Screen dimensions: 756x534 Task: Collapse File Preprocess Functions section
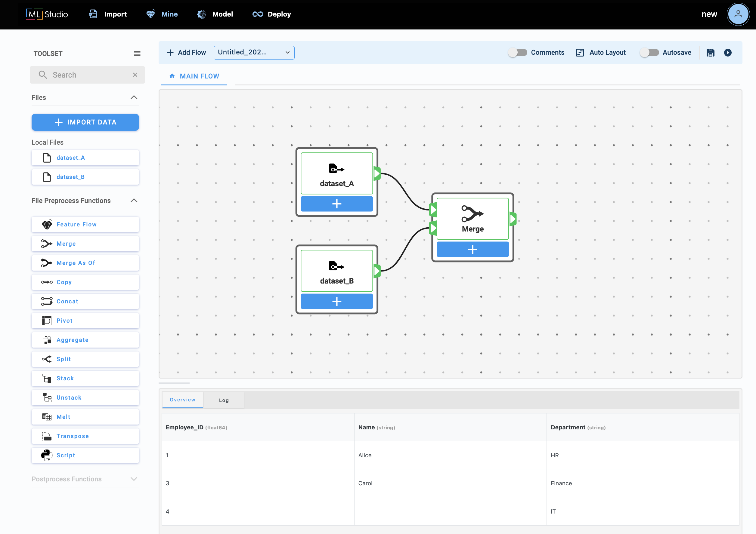click(134, 201)
